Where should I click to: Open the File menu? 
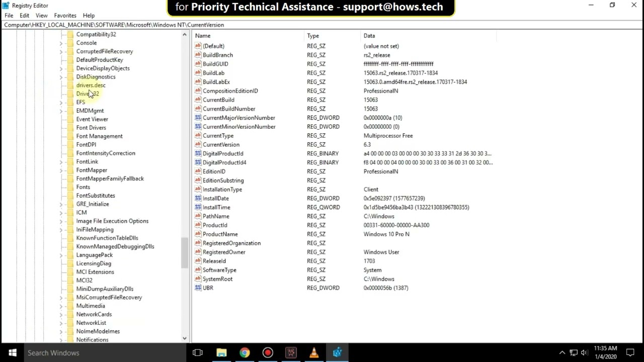9,16
